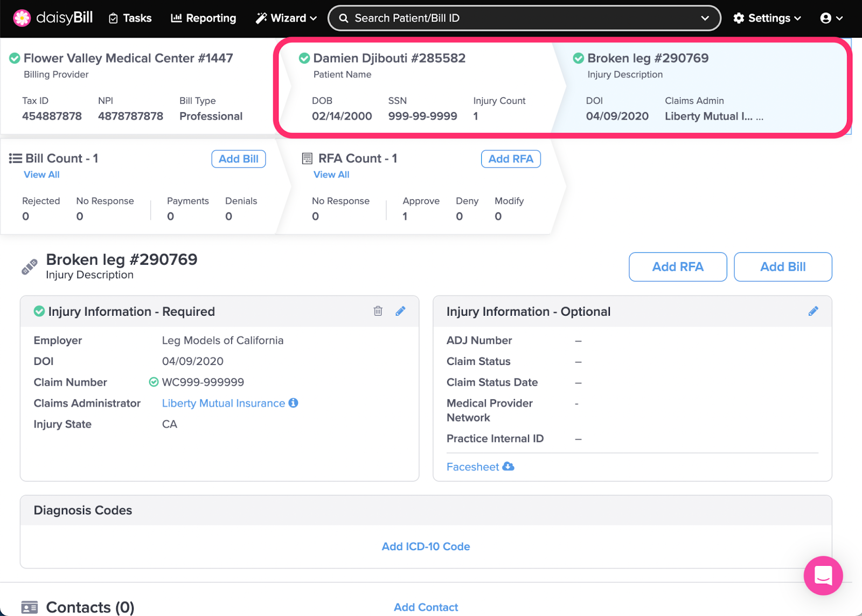Viewport: 862px width, 616px height.
Task: Expand the Settings dropdown
Action: 767,18
